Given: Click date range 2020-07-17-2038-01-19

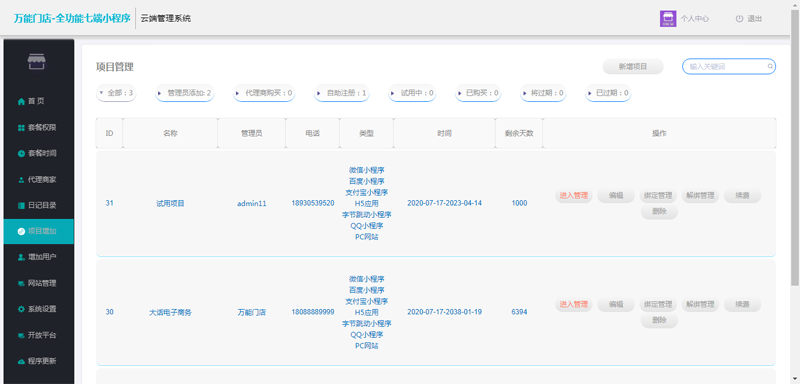Looking at the screenshot, I should [444, 312].
